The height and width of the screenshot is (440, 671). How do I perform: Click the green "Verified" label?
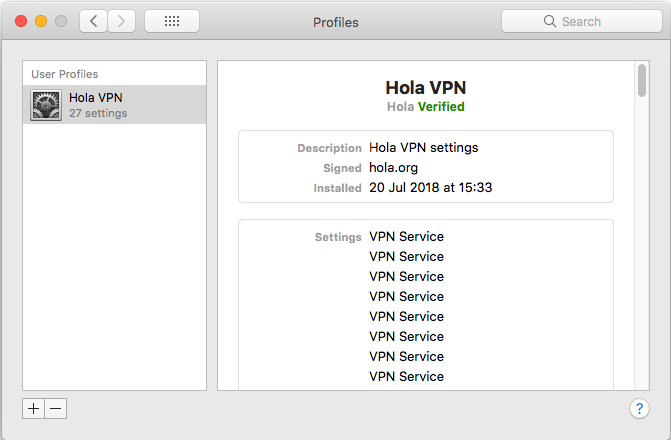click(x=441, y=107)
